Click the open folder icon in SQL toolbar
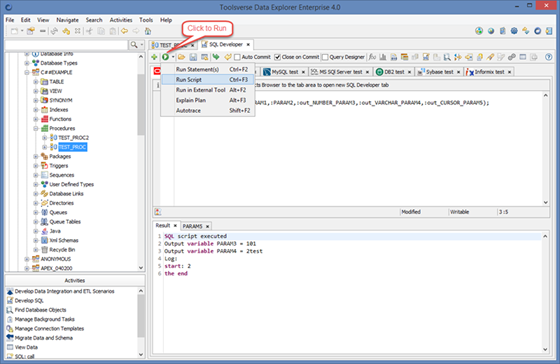560x364 pixels. pyautogui.click(x=181, y=57)
